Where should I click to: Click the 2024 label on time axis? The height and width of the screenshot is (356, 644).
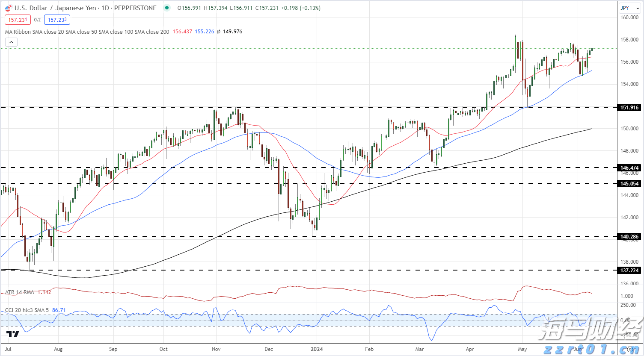click(x=317, y=349)
